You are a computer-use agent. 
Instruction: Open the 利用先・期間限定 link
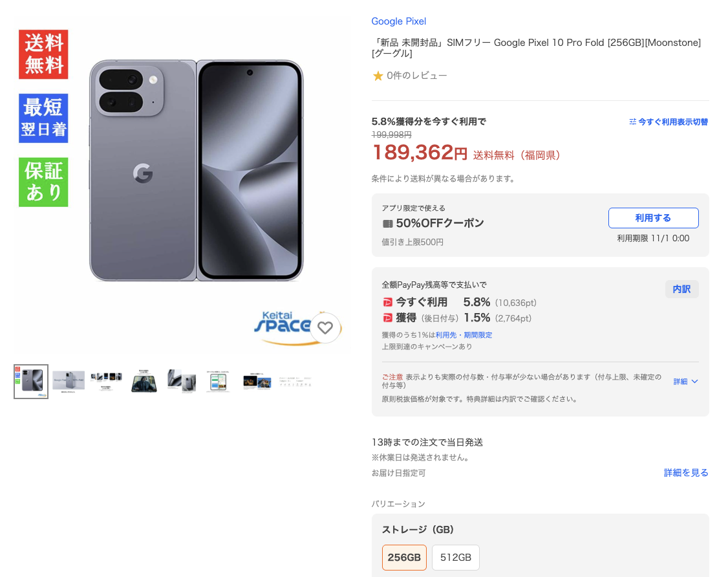tap(464, 335)
